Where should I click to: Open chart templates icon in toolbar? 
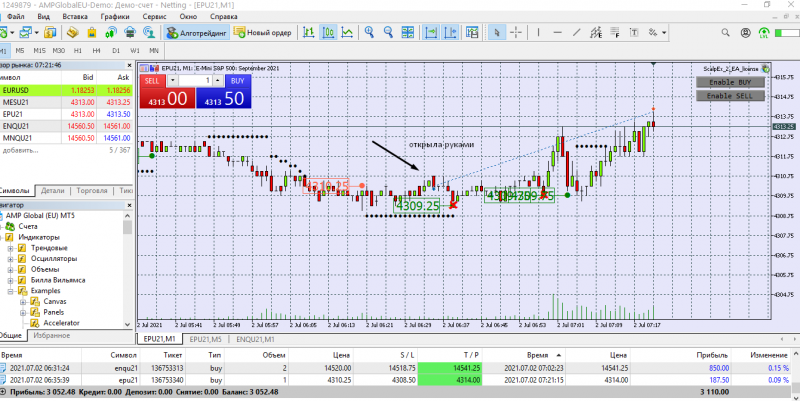point(472,33)
